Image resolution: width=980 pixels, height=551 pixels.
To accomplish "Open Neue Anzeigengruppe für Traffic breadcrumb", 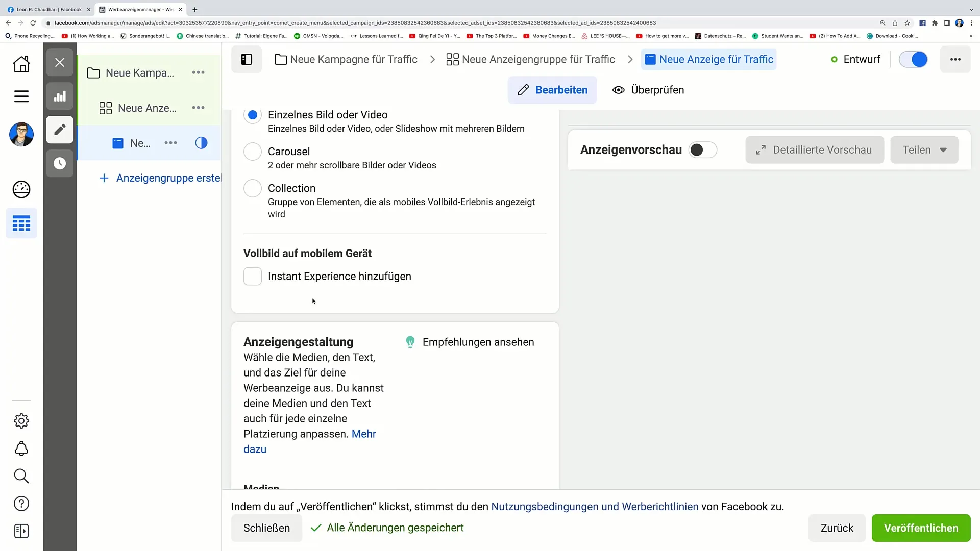I will click(x=530, y=59).
